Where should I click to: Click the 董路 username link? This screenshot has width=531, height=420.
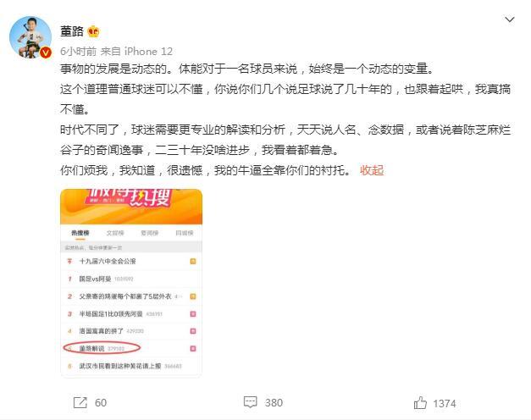click(x=72, y=31)
